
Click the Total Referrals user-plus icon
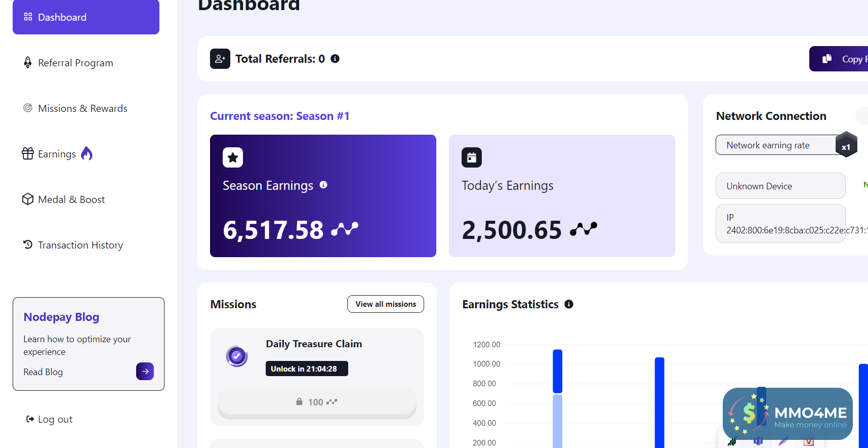point(220,59)
